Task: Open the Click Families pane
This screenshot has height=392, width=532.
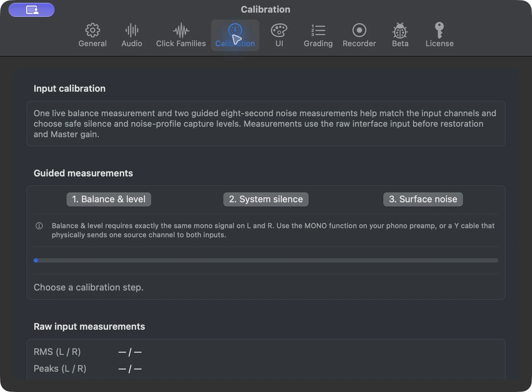Action: [x=181, y=35]
